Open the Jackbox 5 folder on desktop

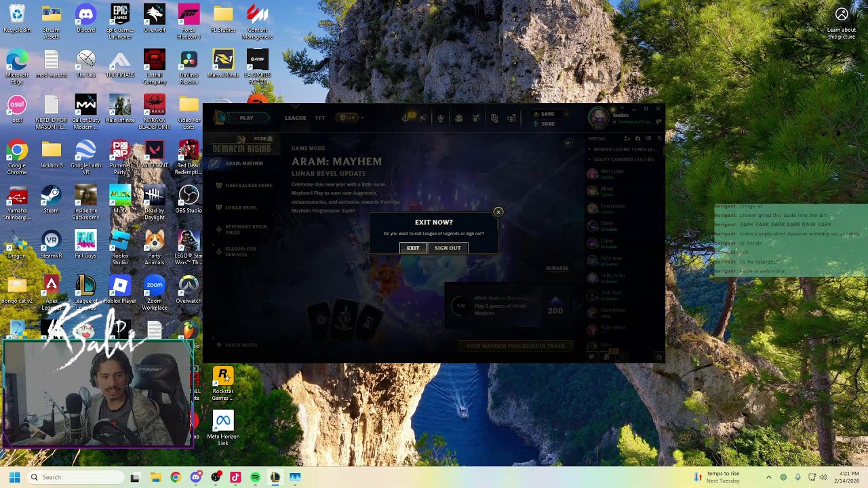click(x=51, y=155)
